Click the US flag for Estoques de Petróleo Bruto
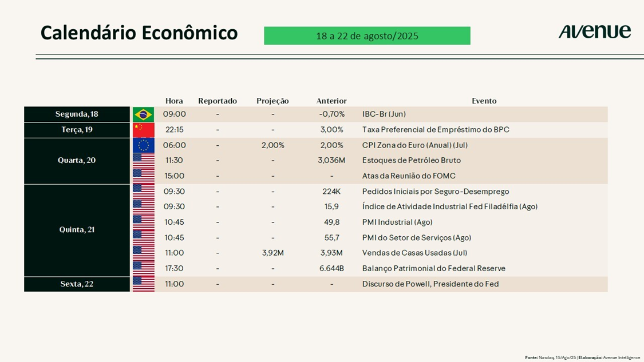 143,161
